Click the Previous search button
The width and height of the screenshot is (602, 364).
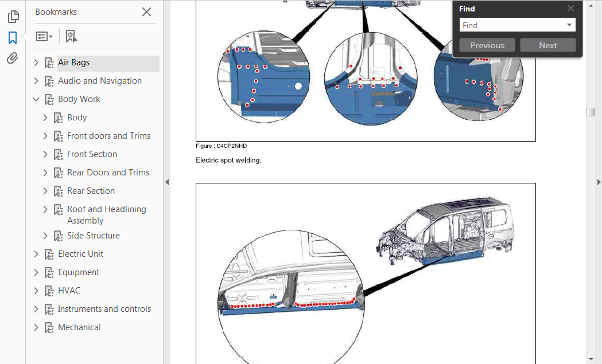487,45
